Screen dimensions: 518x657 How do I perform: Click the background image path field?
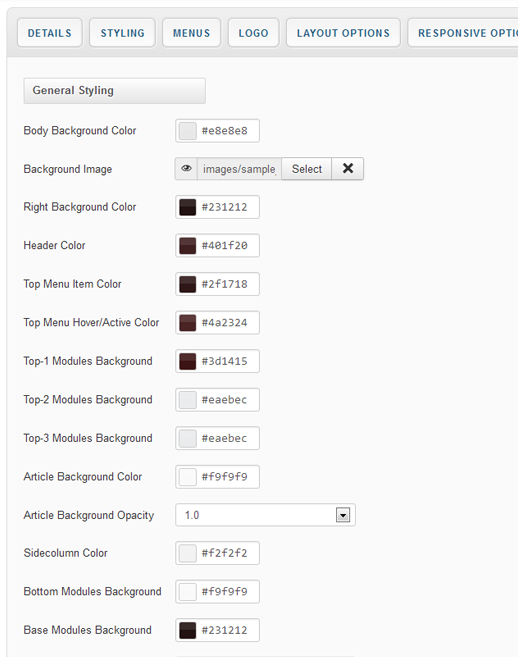point(239,169)
